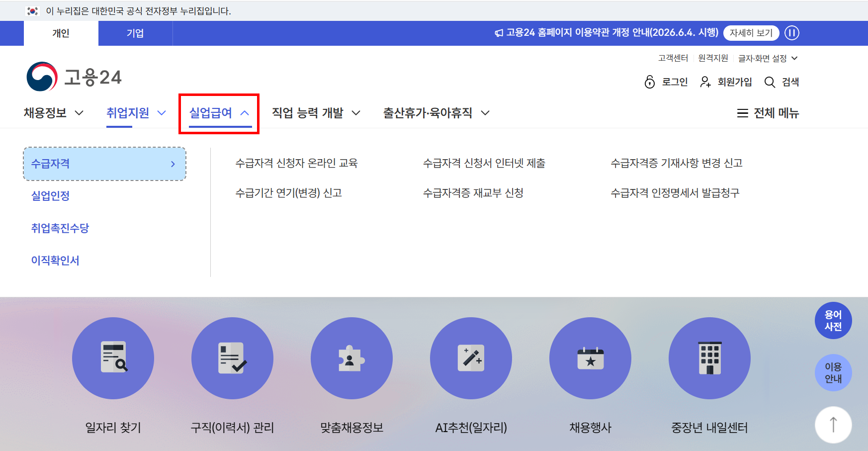The height and width of the screenshot is (451, 868).
Task: Expand the 채용정보 menu
Action: click(54, 113)
